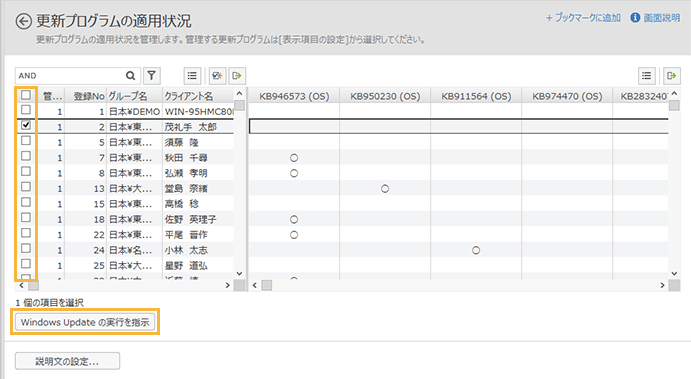Select the client name 秋田 千尋
This screenshot has height=379, width=691.
186,158
